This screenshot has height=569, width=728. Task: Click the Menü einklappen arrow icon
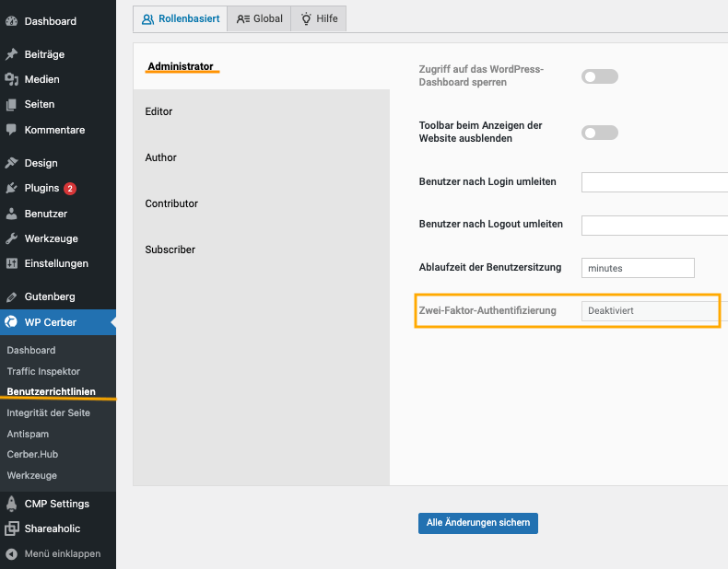(x=12, y=553)
